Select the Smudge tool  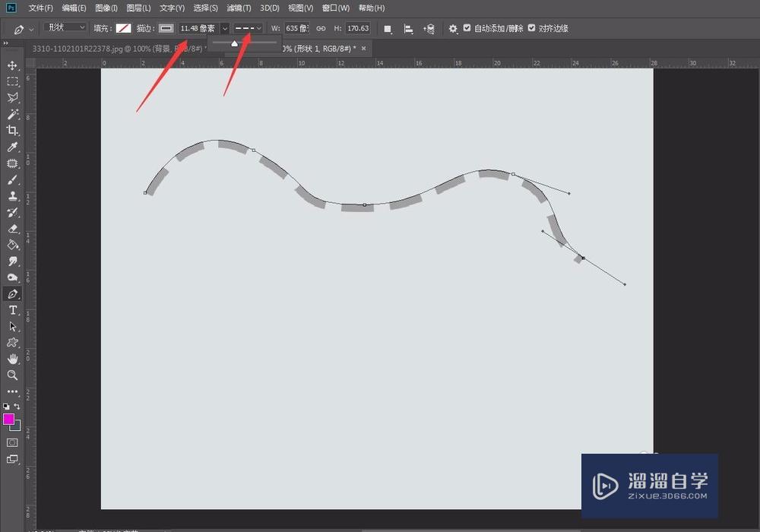(x=13, y=261)
